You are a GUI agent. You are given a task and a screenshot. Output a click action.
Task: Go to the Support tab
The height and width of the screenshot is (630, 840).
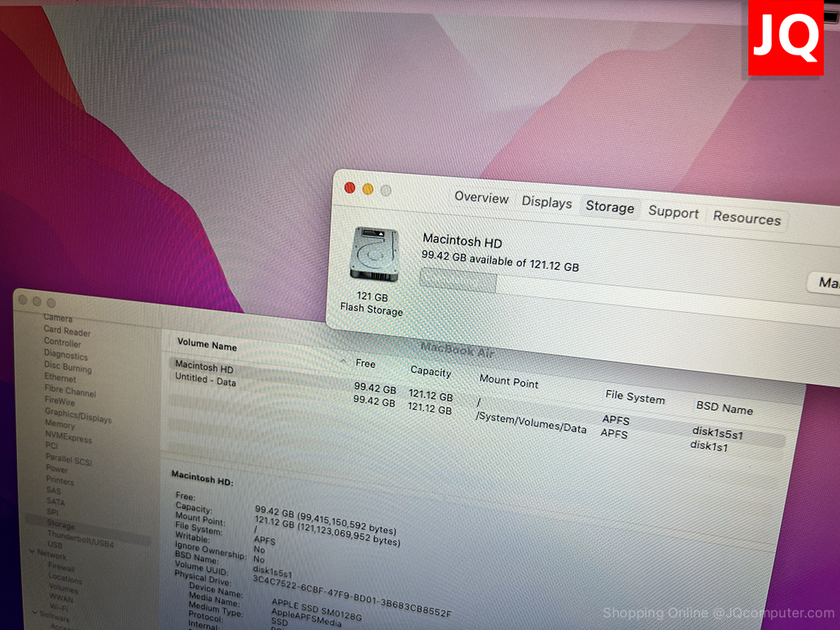[673, 213]
